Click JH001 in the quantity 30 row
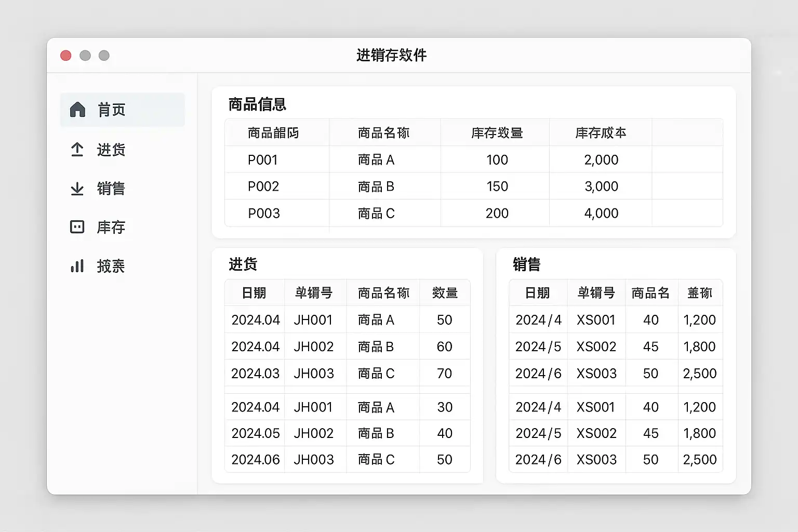 point(313,407)
